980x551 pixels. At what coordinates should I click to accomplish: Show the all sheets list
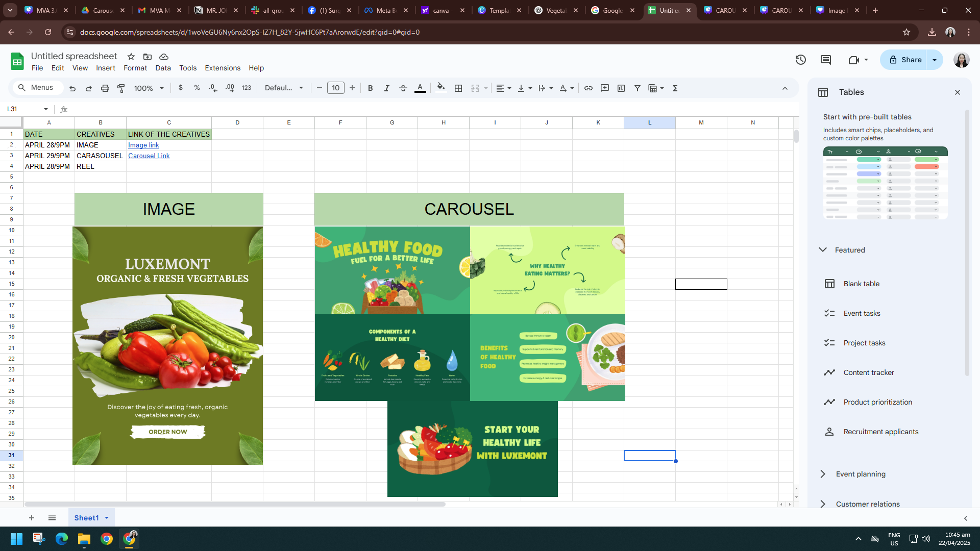(52, 518)
